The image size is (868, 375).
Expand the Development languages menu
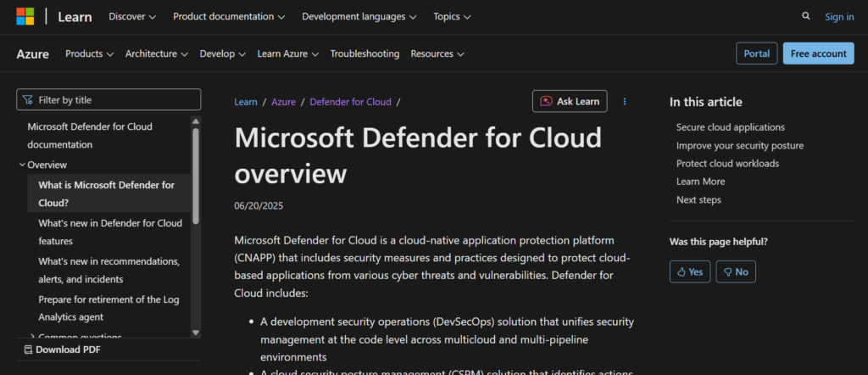pos(359,17)
